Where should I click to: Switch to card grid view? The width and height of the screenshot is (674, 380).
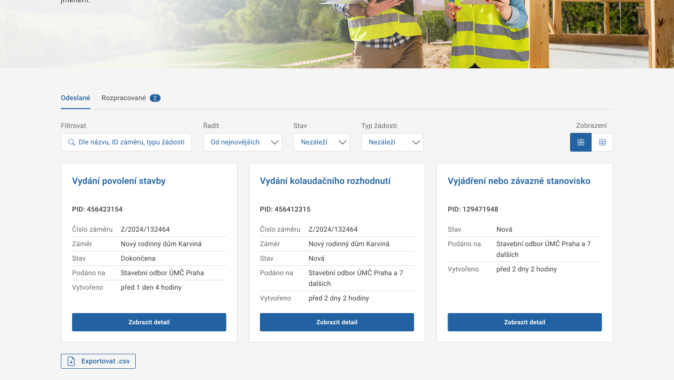(x=580, y=142)
